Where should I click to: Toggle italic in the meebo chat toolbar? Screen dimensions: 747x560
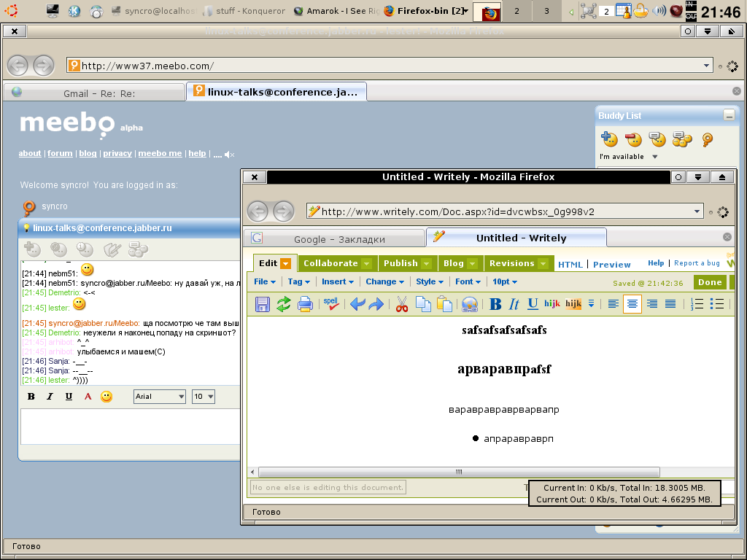tap(50, 396)
